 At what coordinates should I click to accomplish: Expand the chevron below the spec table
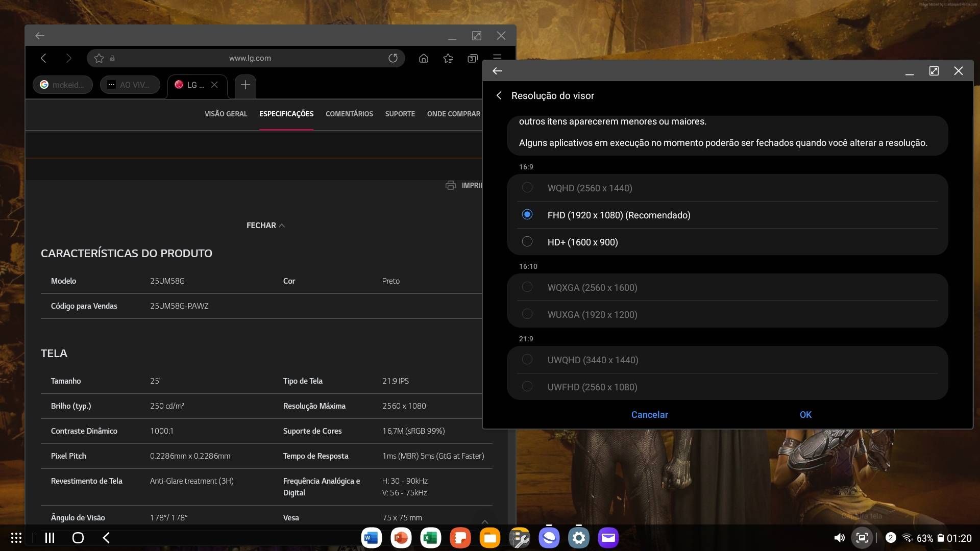coord(485,521)
